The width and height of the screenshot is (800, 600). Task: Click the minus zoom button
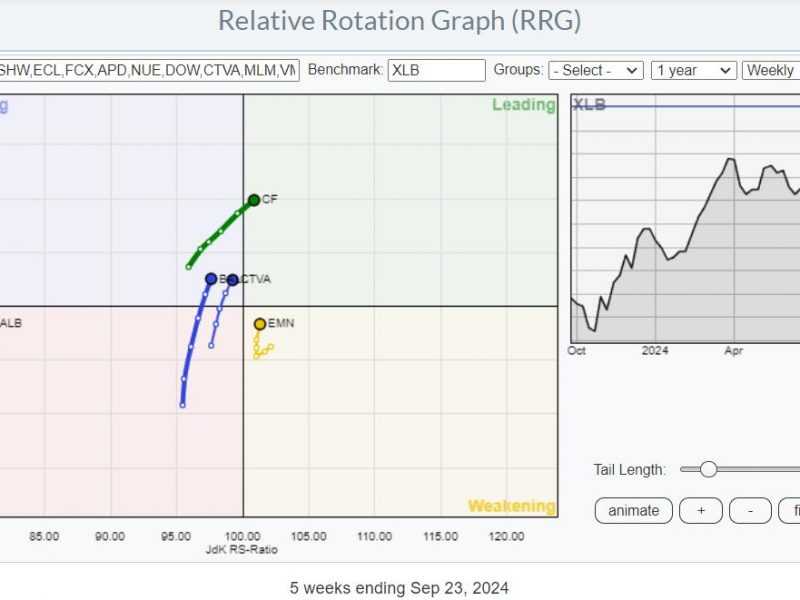pyautogui.click(x=750, y=511)
